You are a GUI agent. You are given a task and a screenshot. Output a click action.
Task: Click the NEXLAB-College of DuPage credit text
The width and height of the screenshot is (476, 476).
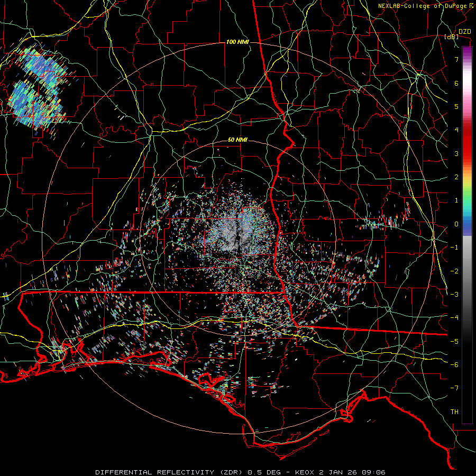(423, 6)
